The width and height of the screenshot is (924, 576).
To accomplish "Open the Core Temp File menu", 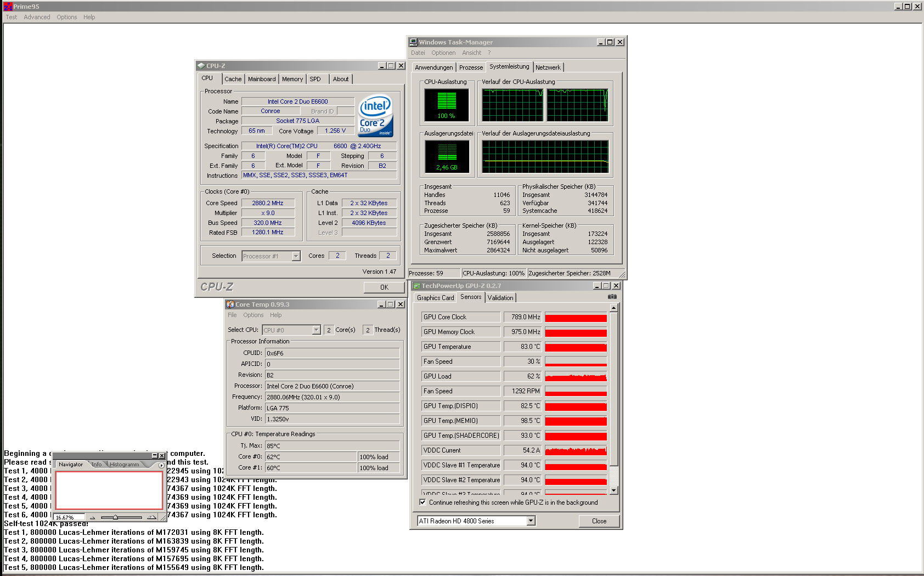I will coord(232,315).
